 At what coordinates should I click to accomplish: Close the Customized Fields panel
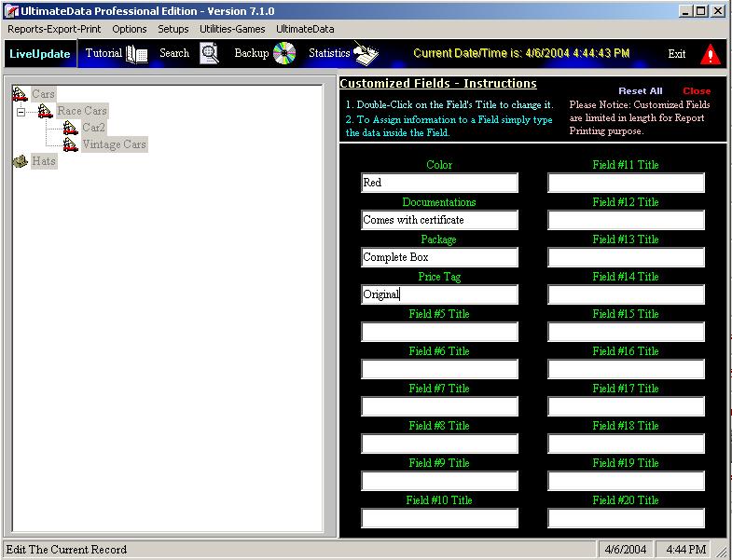coord(696,91)
